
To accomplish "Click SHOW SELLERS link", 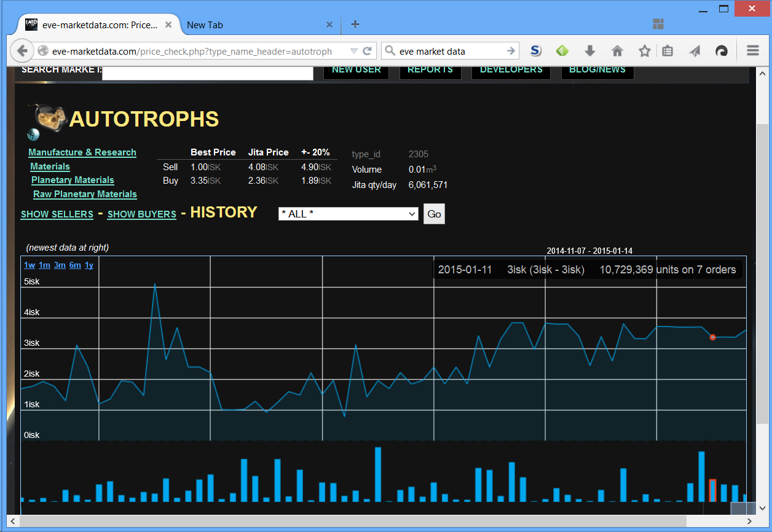I will pos(57,214).
